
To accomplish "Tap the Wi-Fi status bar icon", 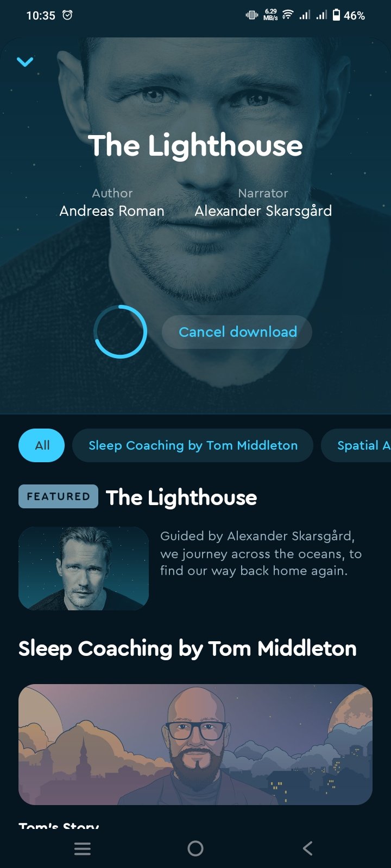I will 288,15.
